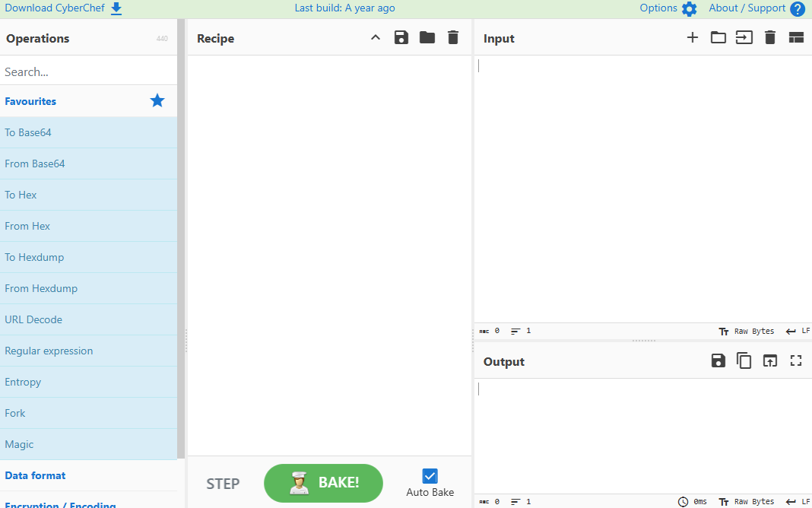Expand the Data format category

(x=35, y=475)
